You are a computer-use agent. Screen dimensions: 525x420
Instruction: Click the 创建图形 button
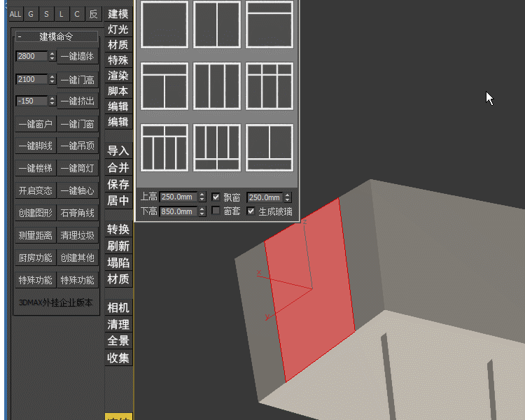36,213
